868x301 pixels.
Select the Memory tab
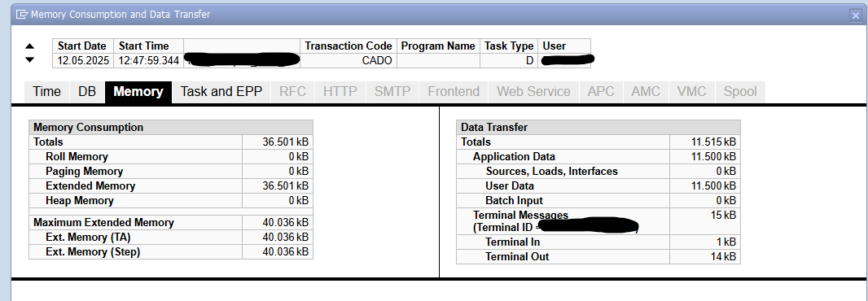[x=138, y=92]
